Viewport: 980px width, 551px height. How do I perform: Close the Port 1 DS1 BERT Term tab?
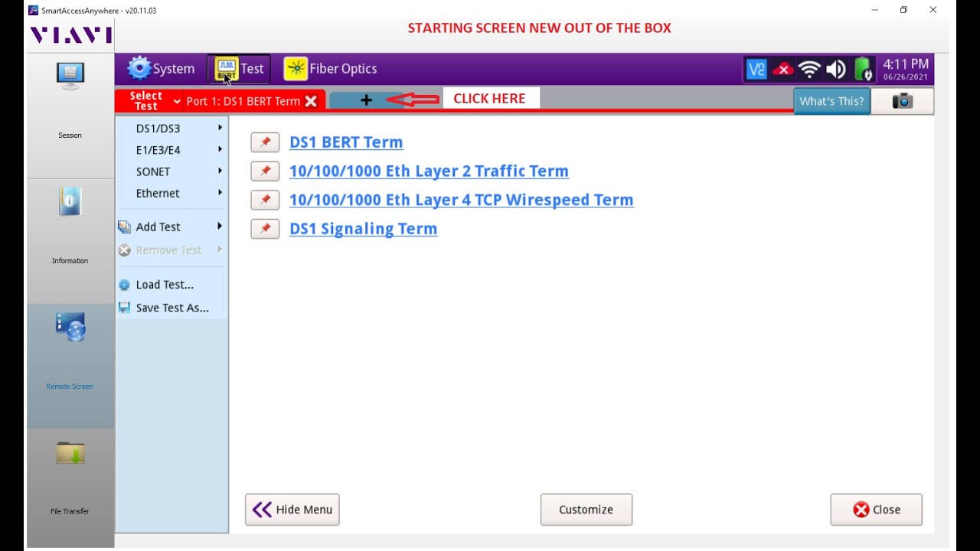coord(311,101)
